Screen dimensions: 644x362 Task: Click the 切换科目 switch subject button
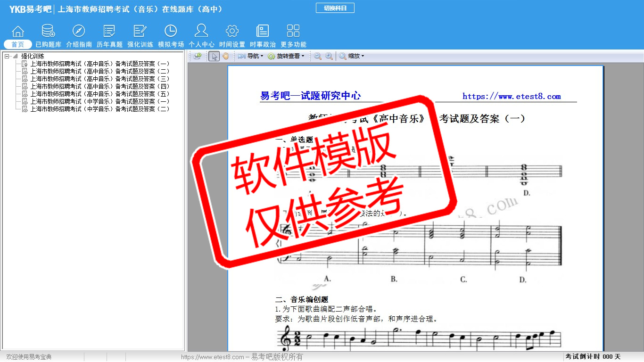[335, 8]
